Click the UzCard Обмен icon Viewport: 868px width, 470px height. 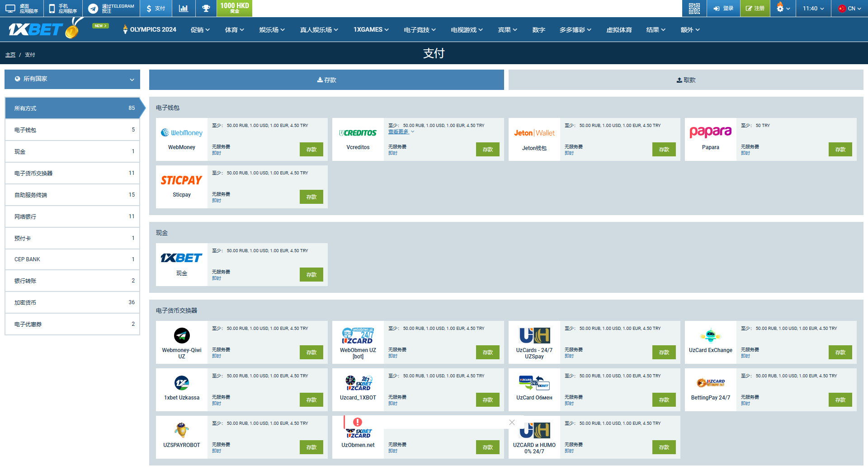tap(534, 383)
